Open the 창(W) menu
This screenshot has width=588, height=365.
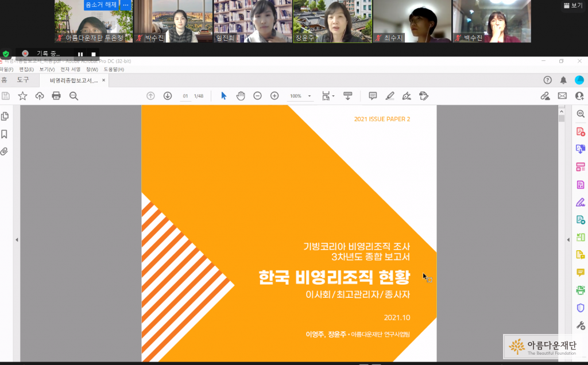point(92,69)
